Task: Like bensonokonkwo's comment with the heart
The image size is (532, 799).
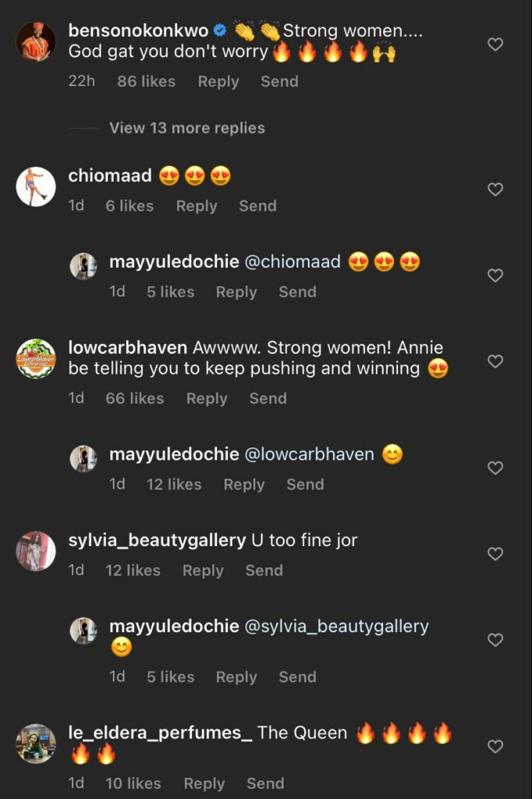Action: 495,44
